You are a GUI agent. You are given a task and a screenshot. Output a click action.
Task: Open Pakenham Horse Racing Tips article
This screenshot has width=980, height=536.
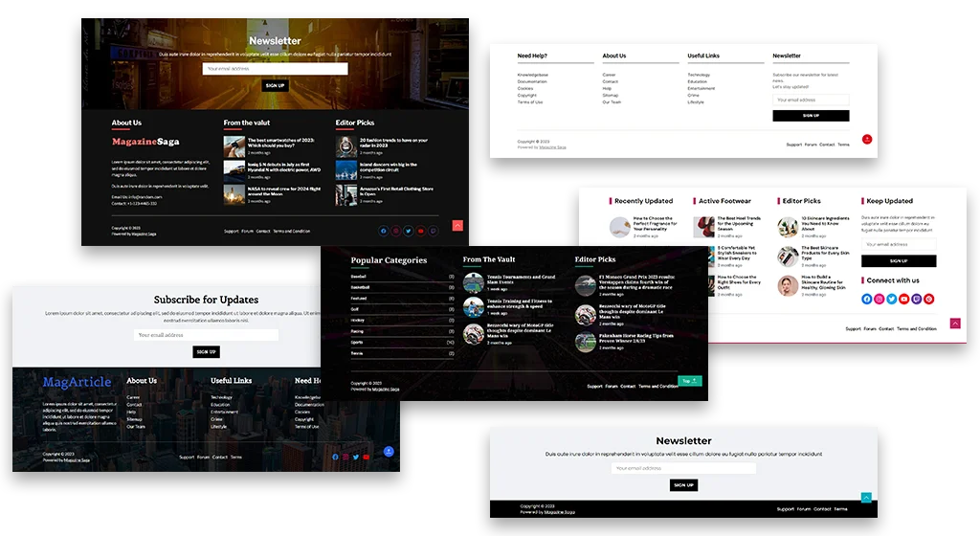point(636,338)
